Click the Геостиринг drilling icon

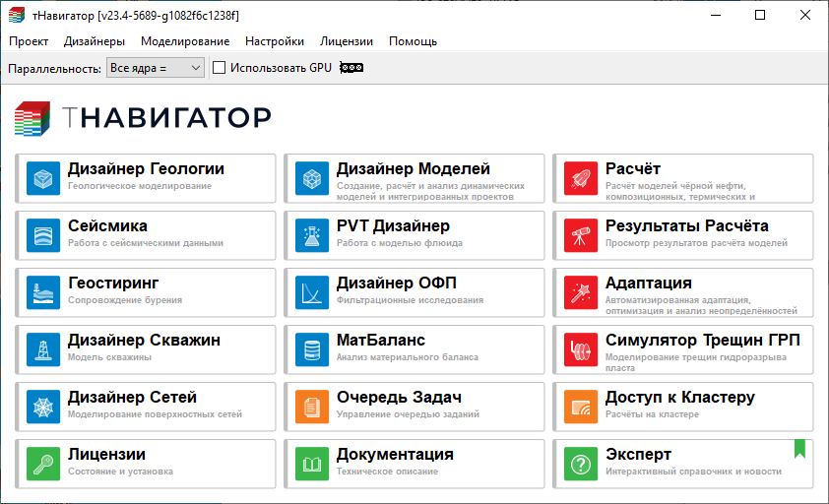[42, 292]
